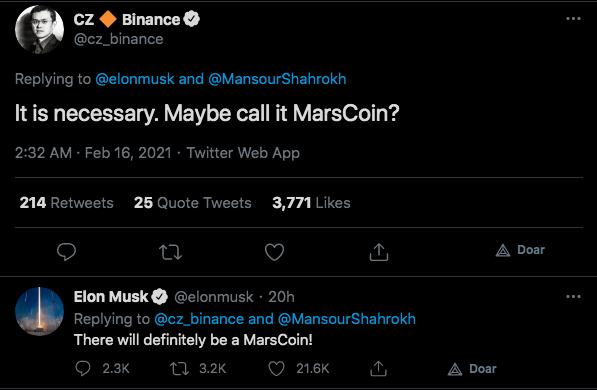
Task: Retweet the CZ Binance MarsCoin tweet
Action: pyautogui.click(x=170, y=252)
